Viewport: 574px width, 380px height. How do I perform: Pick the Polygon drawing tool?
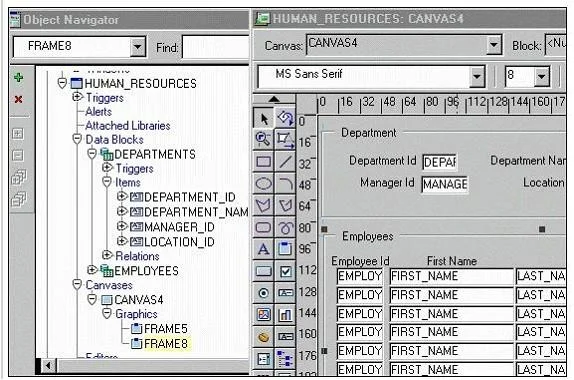(x=263, y=205)
